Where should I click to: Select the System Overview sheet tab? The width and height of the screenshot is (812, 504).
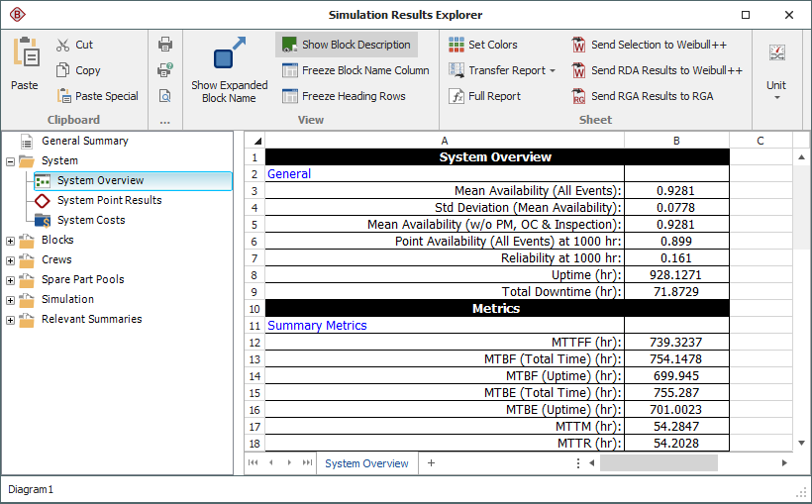[366, 463]
